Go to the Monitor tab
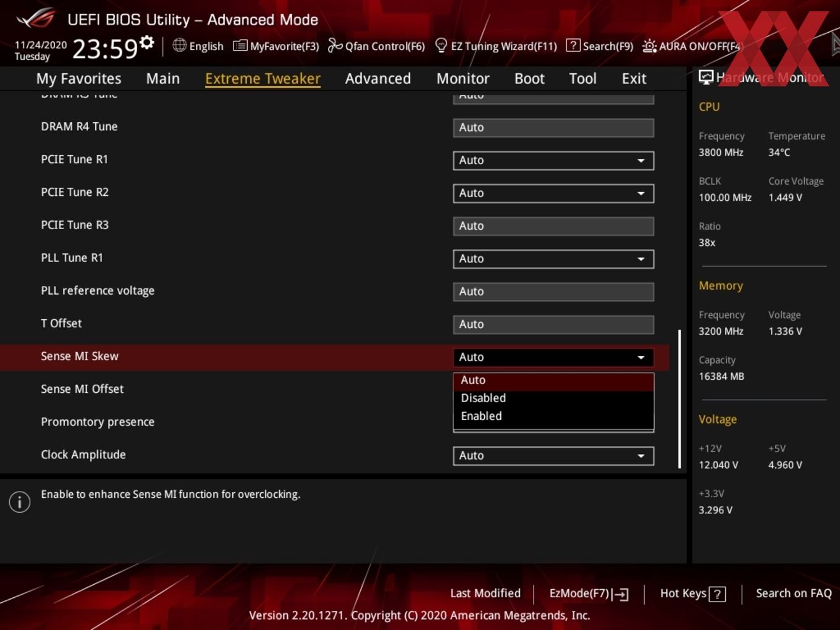 pyautogui.click(x=463, y=78)
